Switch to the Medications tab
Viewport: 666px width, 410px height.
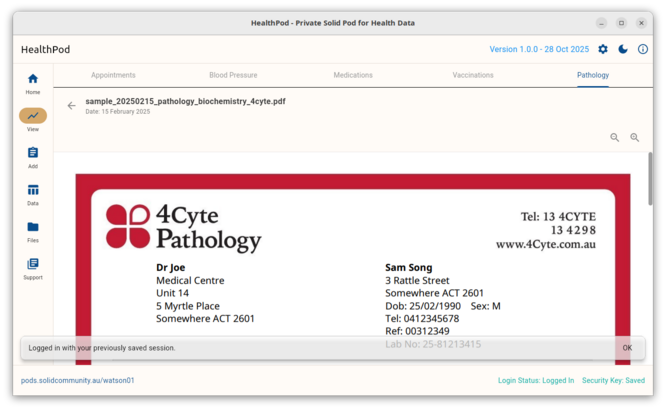pyautogui.click(x=353, y=75)
